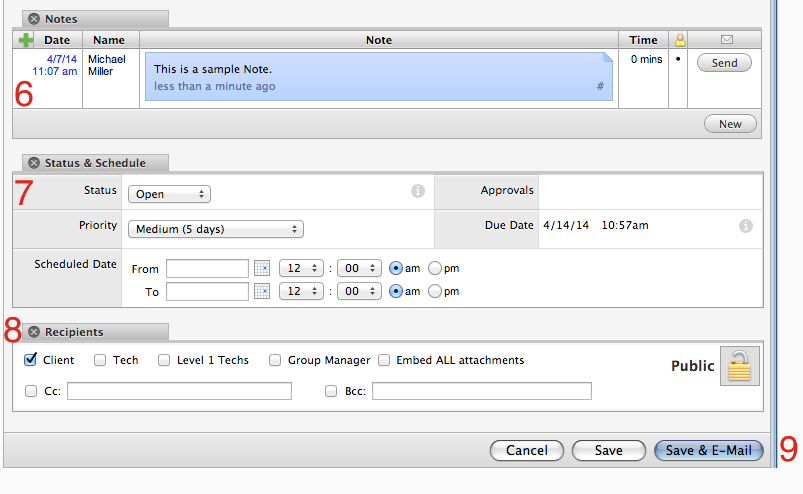Screen dimensions: 803x494
Task: Expand the Priority dropdown menu
Action: pos(215,229)
